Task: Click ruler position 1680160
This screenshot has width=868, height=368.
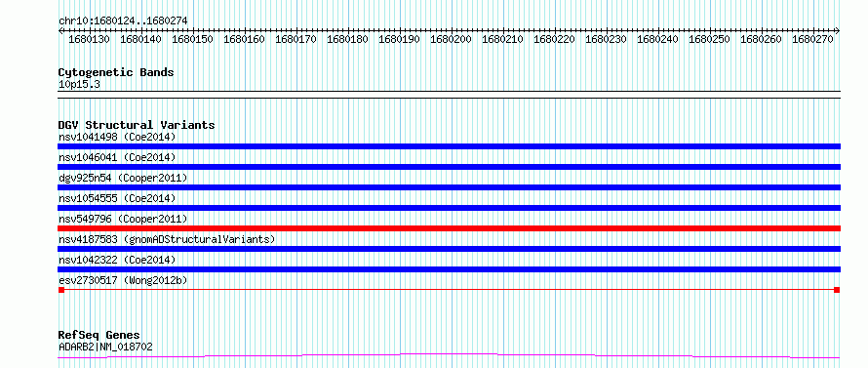Action: pos(244,40)
